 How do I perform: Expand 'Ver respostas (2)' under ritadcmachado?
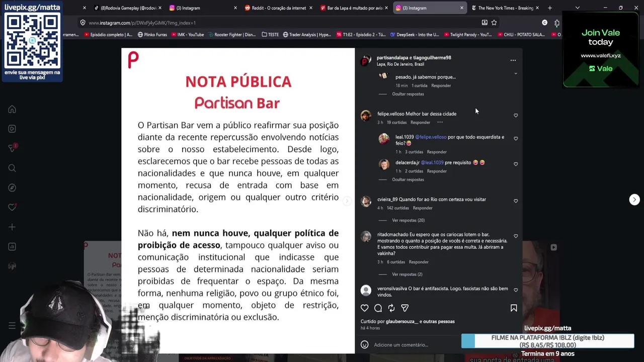pyautogui.click(x=407, y=275)
